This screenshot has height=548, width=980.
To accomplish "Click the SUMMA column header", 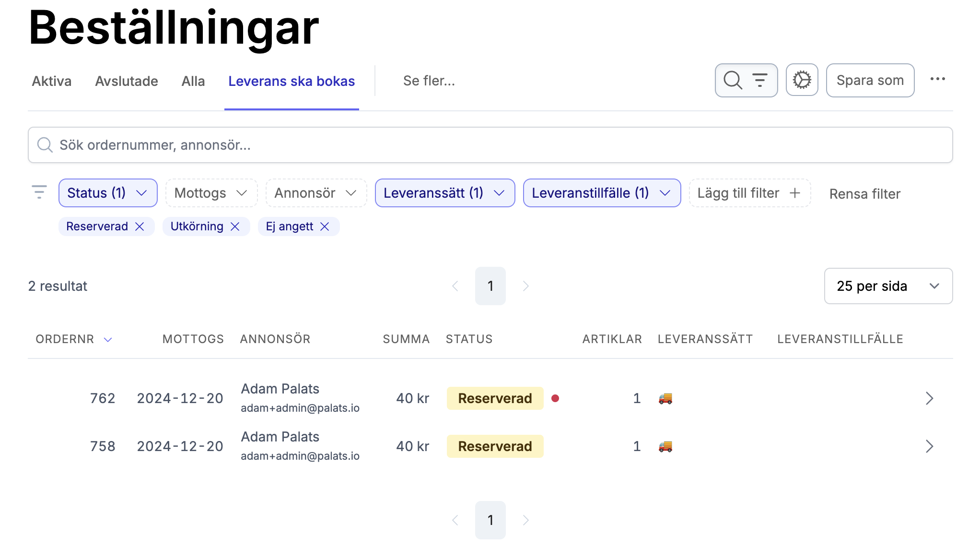I will [x=406, y=339].
